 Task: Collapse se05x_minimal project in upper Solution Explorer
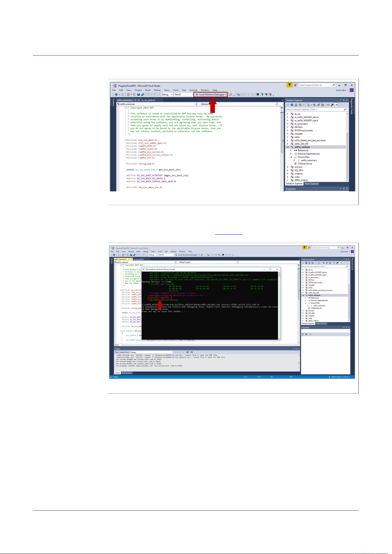tap(287, 147)
